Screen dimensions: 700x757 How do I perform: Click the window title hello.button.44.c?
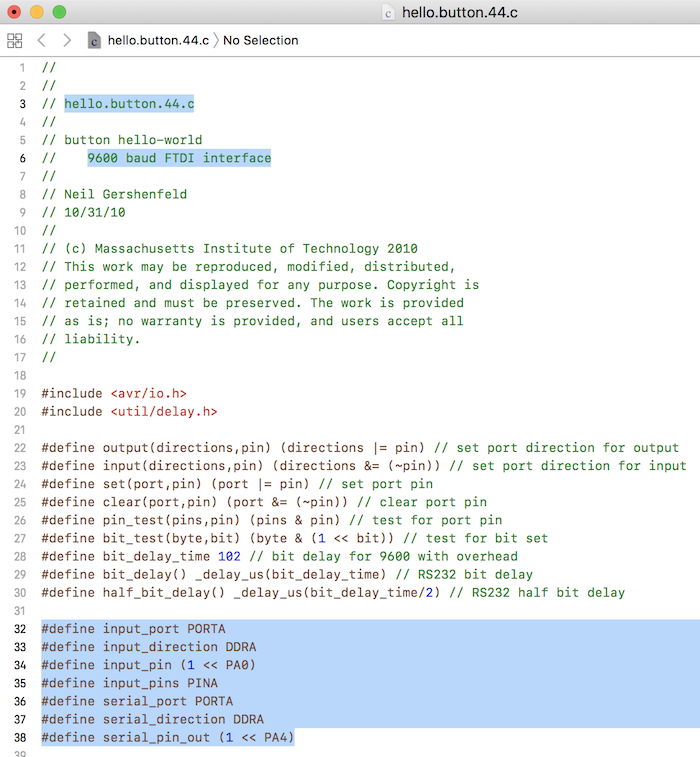[x=460, y=13]
